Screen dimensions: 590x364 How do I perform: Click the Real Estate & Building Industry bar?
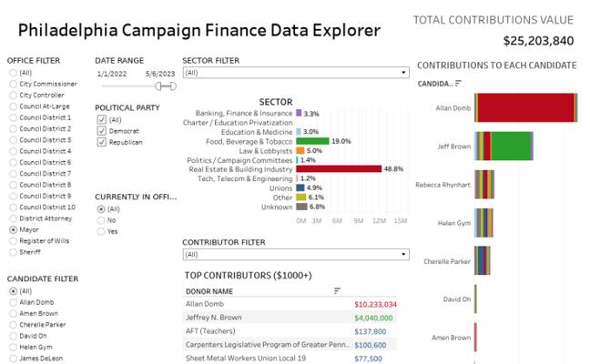(338, 168)
